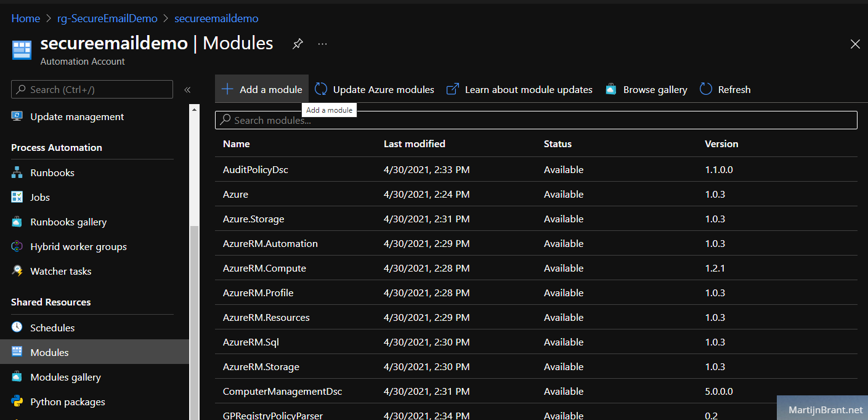Pin the Modules blade with pin icon
Image resolution: width=868 pixels, height=420 pixels.
click(x=298, y=44)
